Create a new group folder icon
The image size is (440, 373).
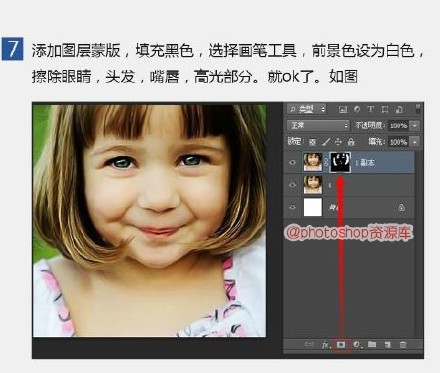tap(372, 344)
